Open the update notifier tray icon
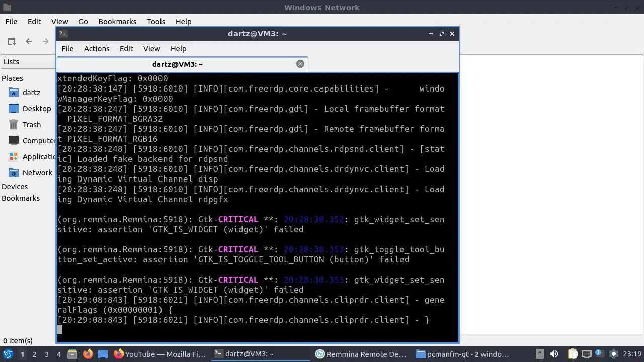644x362 pixels. tap(599, 354)
